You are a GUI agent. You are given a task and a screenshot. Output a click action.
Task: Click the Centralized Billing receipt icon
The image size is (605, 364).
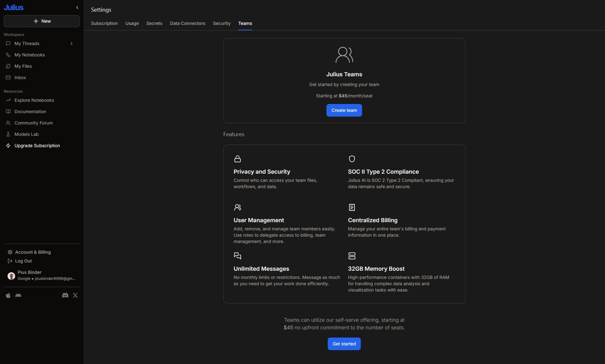click(352, 207)
